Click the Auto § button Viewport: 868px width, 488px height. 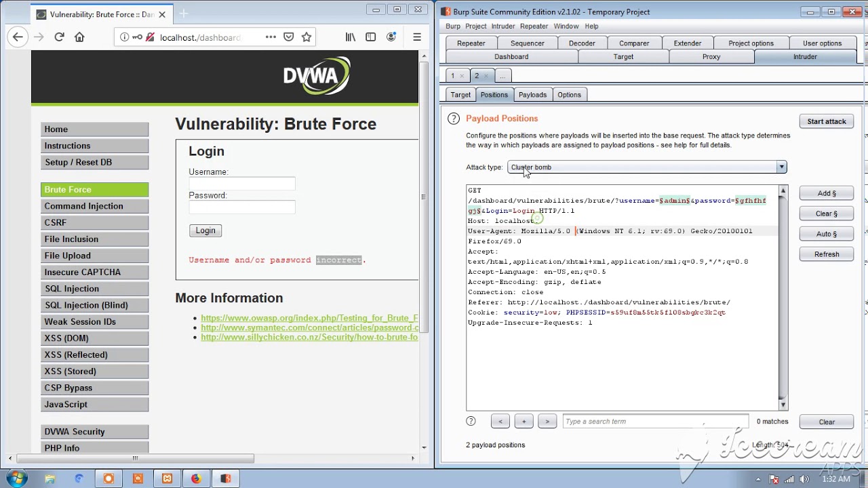pos(826,234)
